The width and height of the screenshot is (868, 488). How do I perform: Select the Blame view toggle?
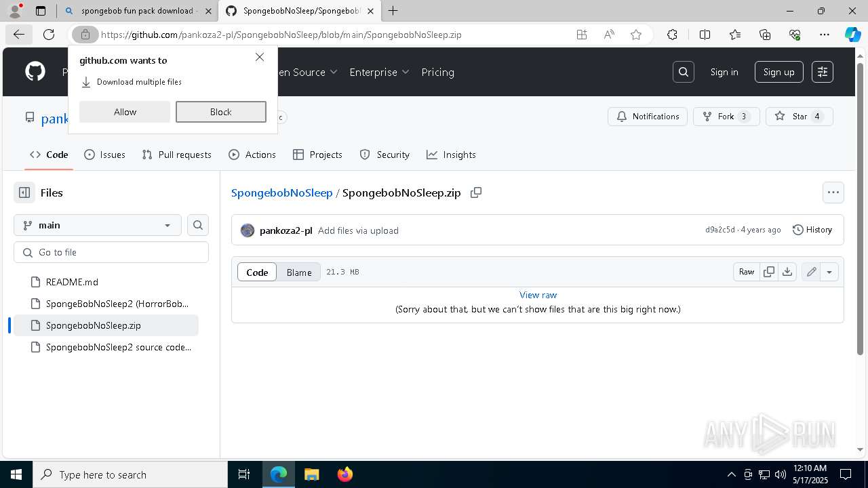[x=299, y=272]
